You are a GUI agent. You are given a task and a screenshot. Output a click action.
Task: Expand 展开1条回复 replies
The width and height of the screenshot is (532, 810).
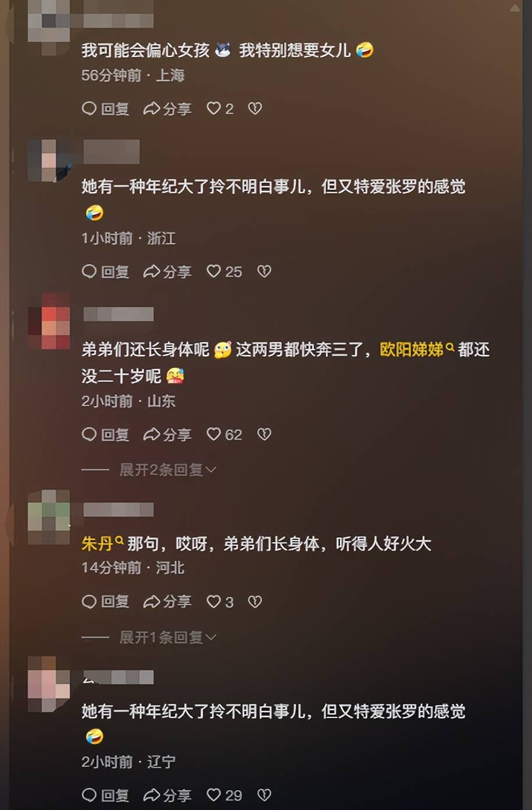coord(168,637)
